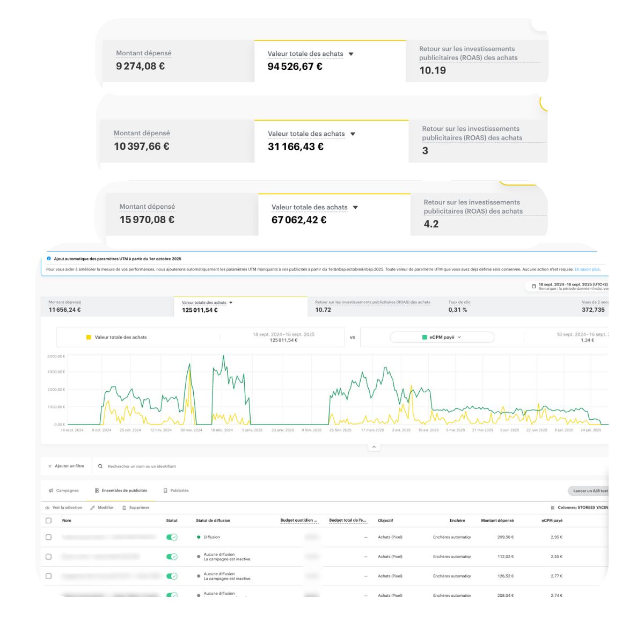The width and height of the screenshot is (644, 644).
Task: Click the Diffusion status text
Action: tap(211, 537)
